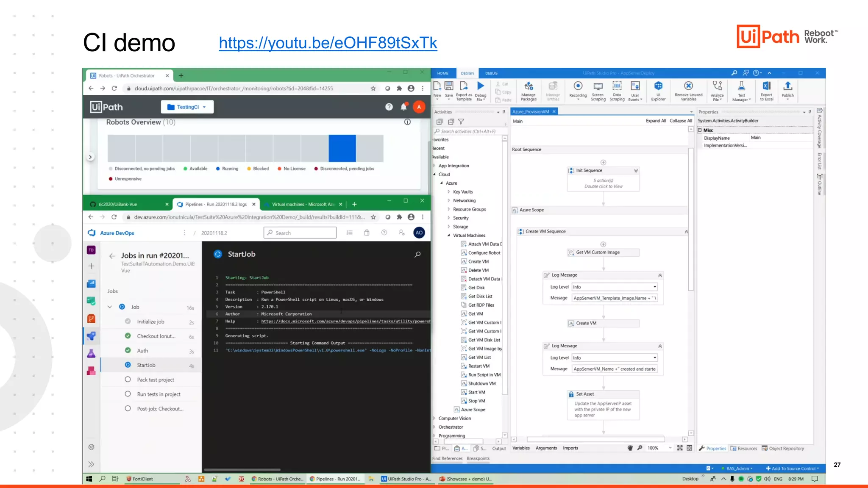Click search magnifier in StartJob log

coord(417,254)
